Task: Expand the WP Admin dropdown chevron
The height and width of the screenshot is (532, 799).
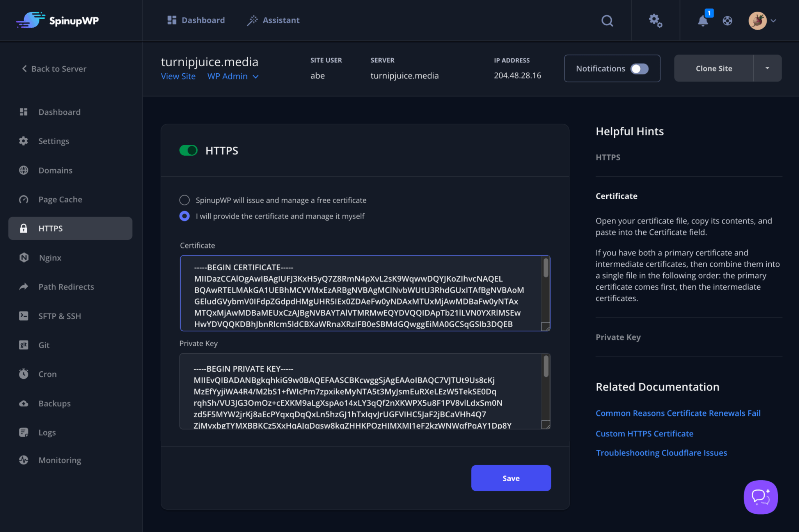Action: (256, 77)
